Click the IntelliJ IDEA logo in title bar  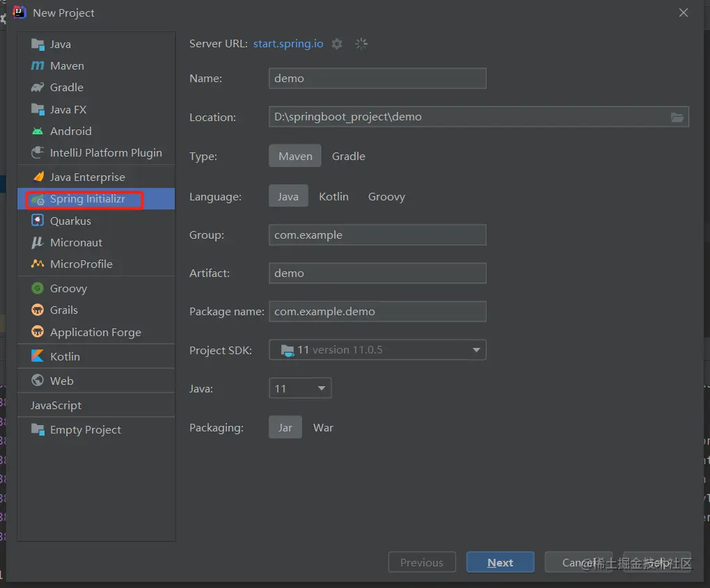19,13
